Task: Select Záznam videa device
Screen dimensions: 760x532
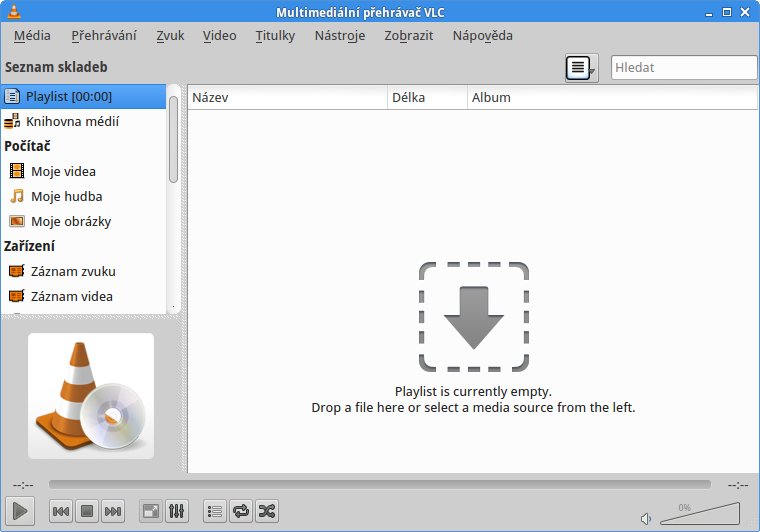Action: pyautogui.click(x=83, y=297)
